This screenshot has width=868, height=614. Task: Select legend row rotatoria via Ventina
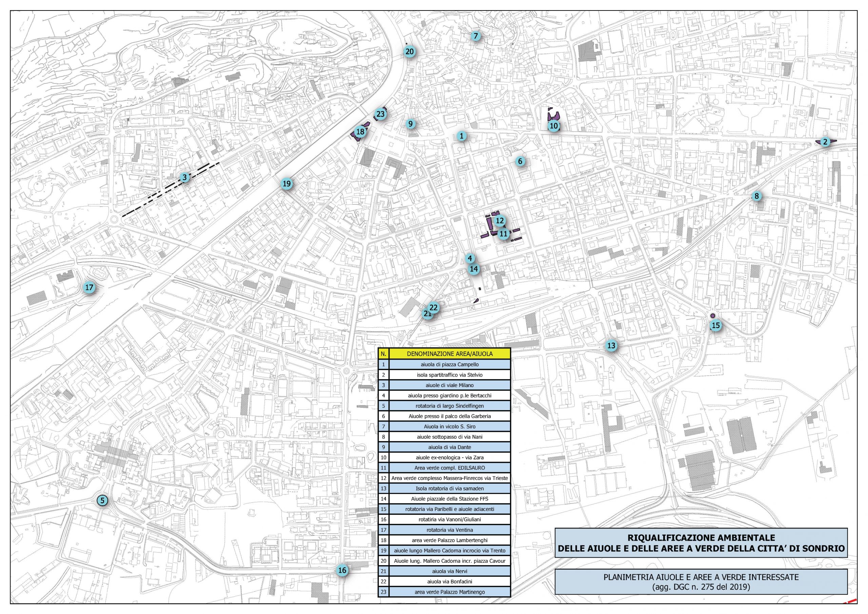[450, 530]
